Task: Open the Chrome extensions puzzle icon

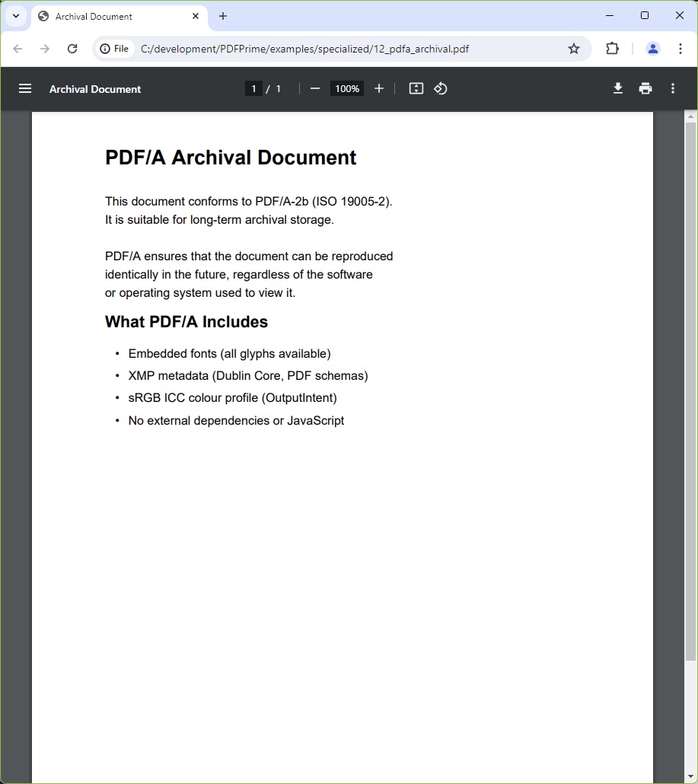Action: coord(612,48)
